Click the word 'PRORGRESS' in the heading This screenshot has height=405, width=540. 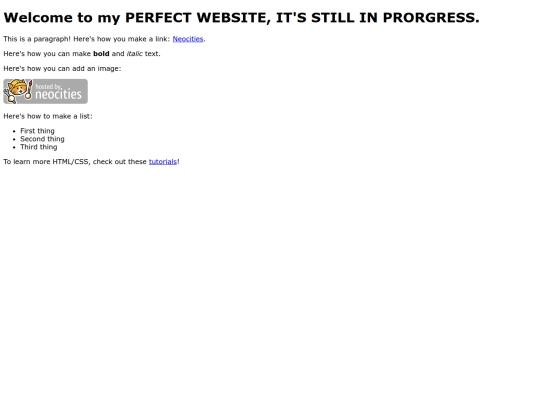(429, 18)
